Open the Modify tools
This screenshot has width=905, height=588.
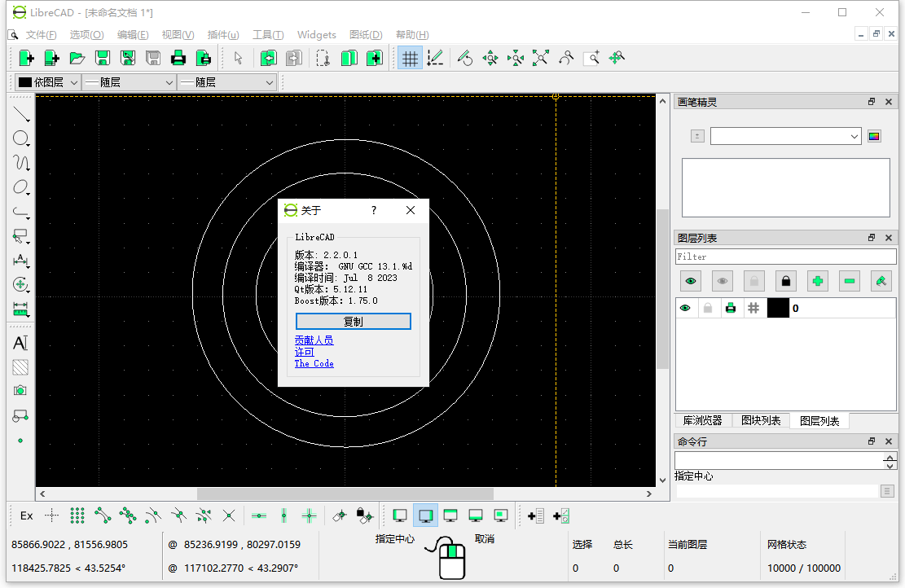point(21,284)
